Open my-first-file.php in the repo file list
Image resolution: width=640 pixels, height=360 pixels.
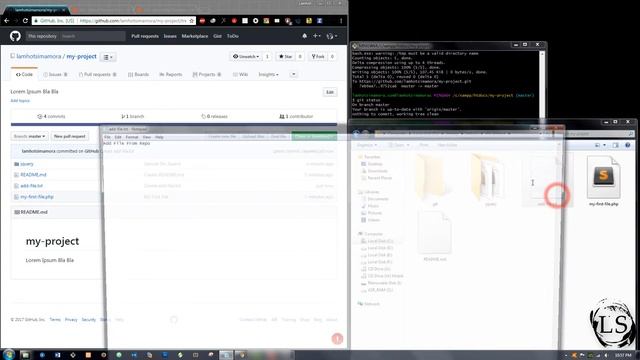[37, 197]
